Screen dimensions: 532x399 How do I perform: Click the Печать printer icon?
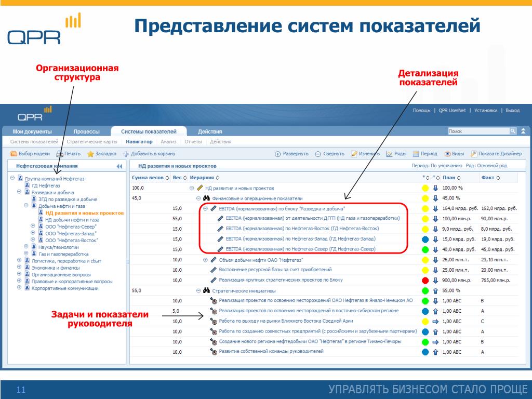(60, 154)
